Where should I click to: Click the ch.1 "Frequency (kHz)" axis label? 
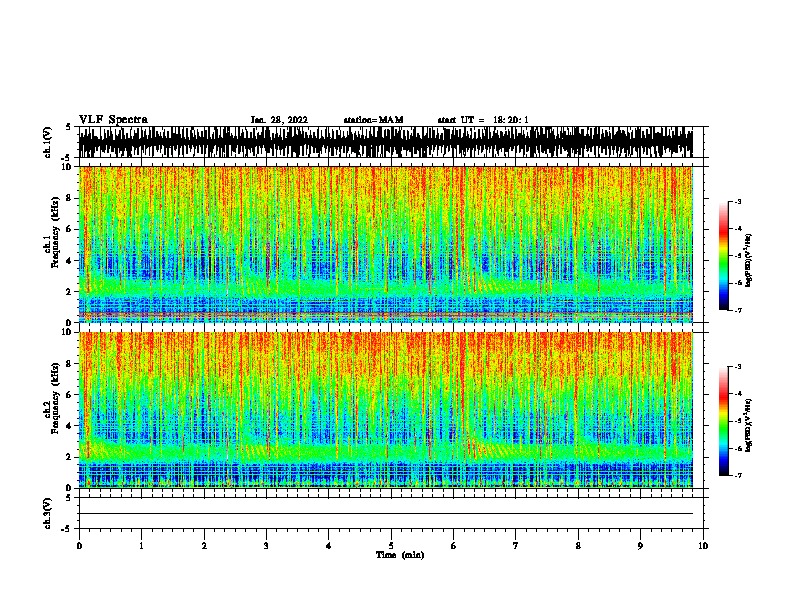pos(55,233)
